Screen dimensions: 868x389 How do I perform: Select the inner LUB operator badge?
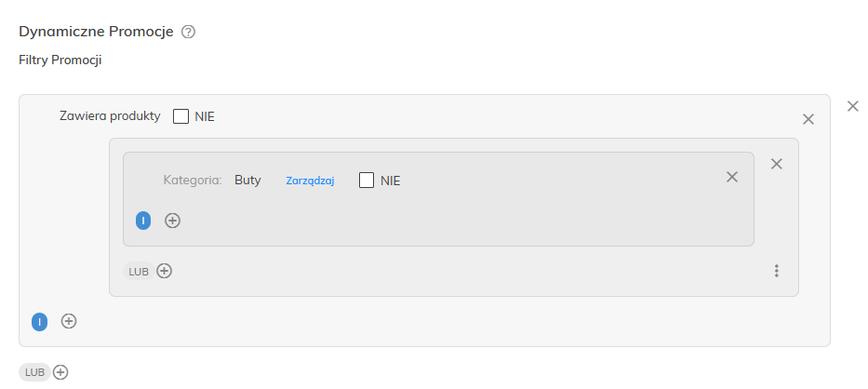[x=139, y=272]
